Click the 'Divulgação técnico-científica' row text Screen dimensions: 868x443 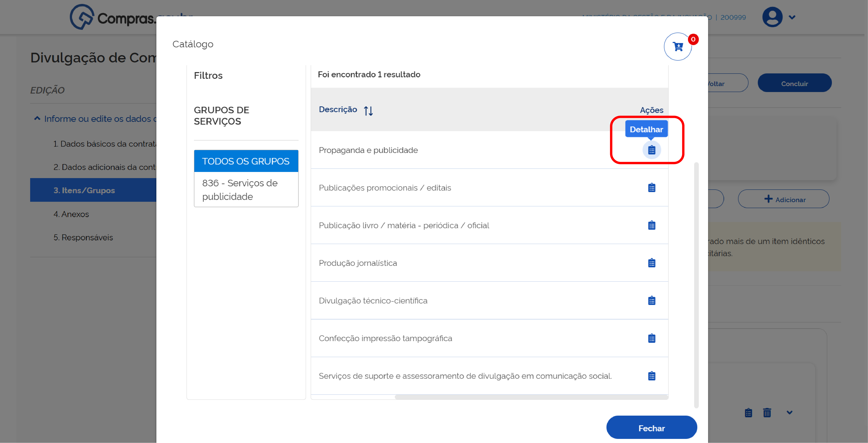click(x=373, y=301)
